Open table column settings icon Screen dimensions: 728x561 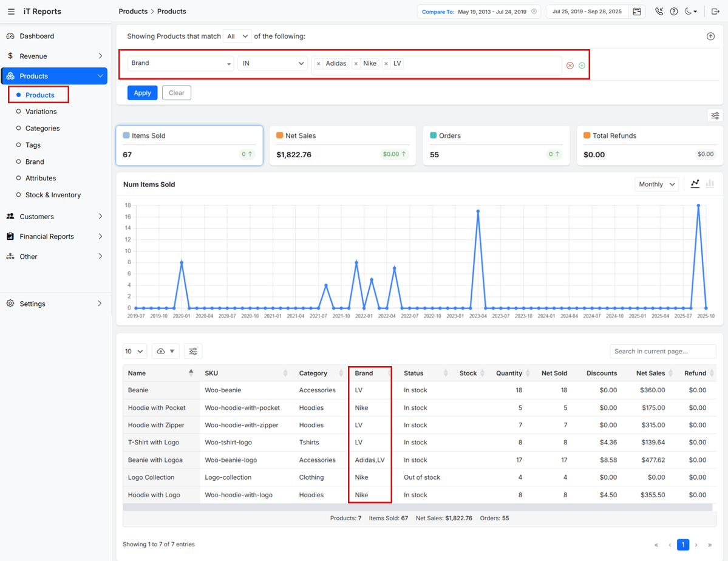(x=193, y=351)
